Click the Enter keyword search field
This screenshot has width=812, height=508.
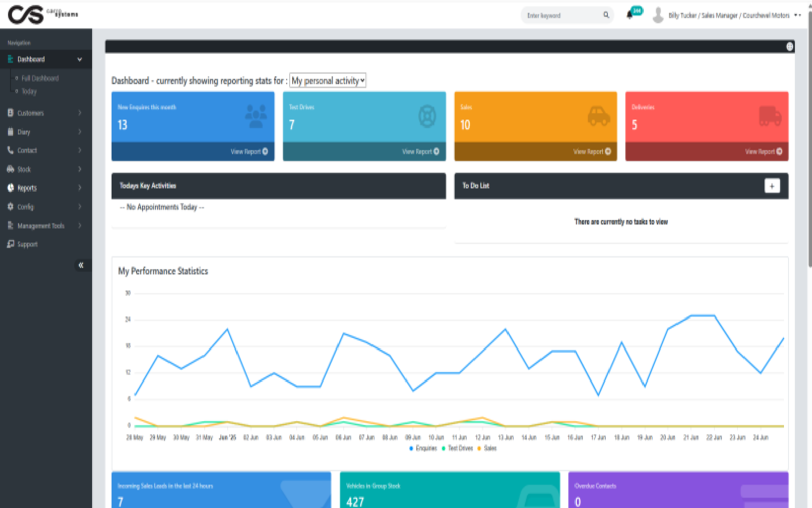coord(562,15)
